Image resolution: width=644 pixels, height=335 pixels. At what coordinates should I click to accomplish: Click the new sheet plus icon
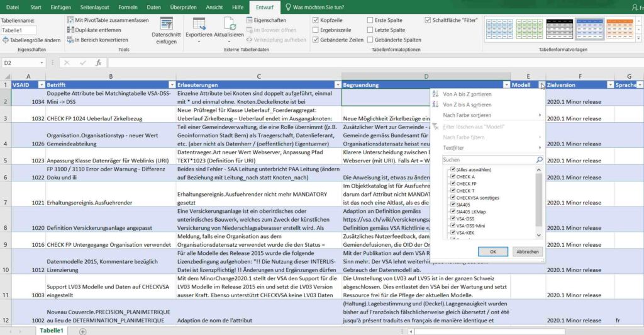[83, 331]
